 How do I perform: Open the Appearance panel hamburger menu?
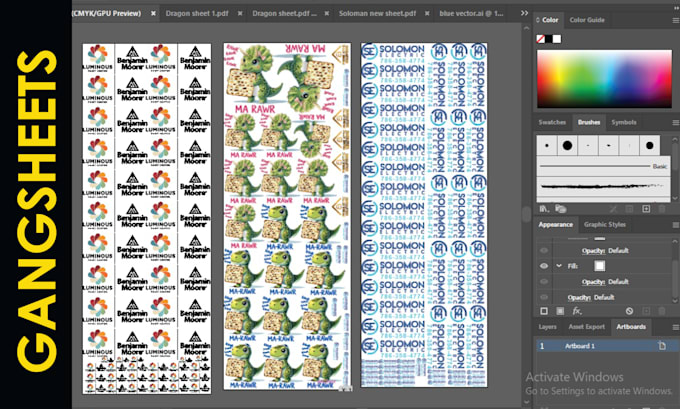coord(675,225)
